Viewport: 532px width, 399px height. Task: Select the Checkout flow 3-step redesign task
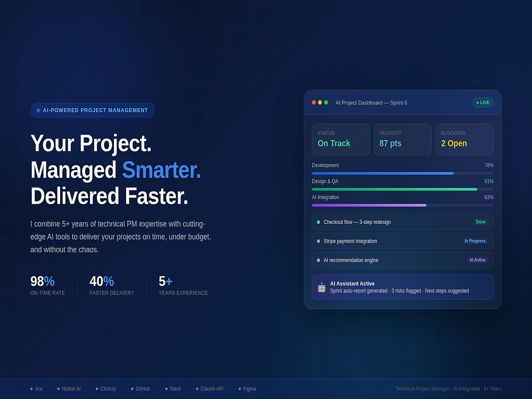coord(403,222)
